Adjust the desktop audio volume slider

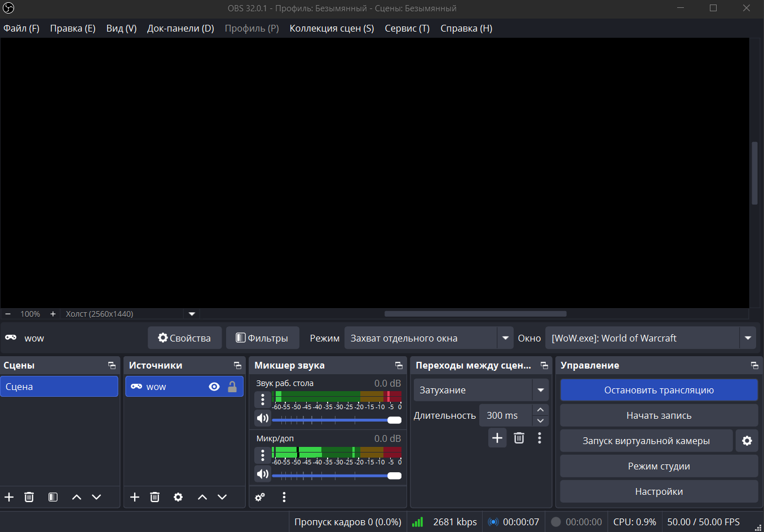tap(394, 420)
